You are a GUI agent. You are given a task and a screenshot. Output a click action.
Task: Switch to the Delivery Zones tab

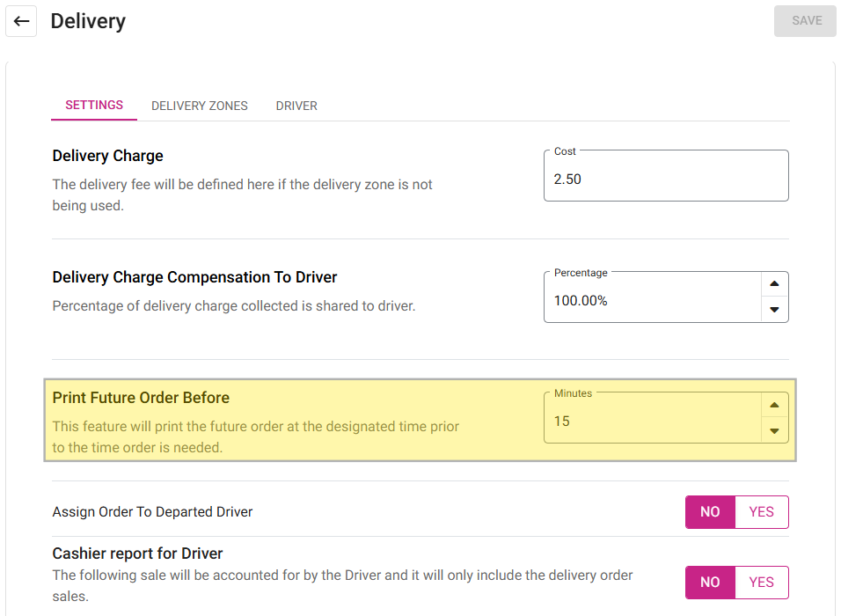200,106
